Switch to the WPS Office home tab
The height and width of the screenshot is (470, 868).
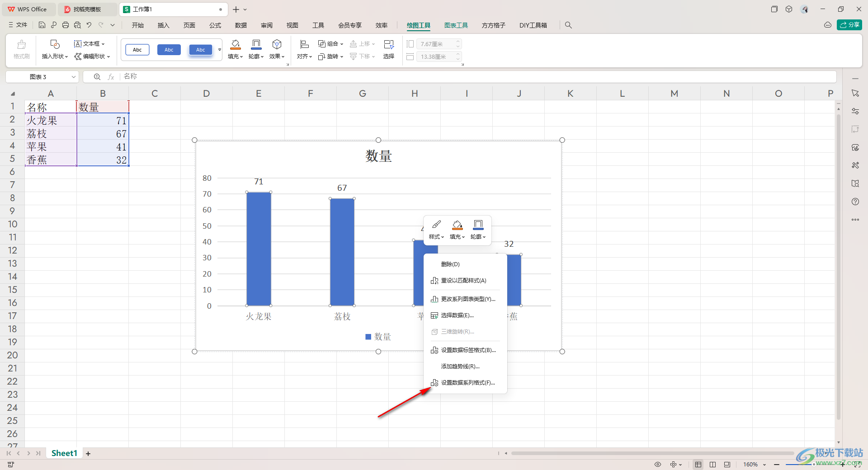pos(28,9)
